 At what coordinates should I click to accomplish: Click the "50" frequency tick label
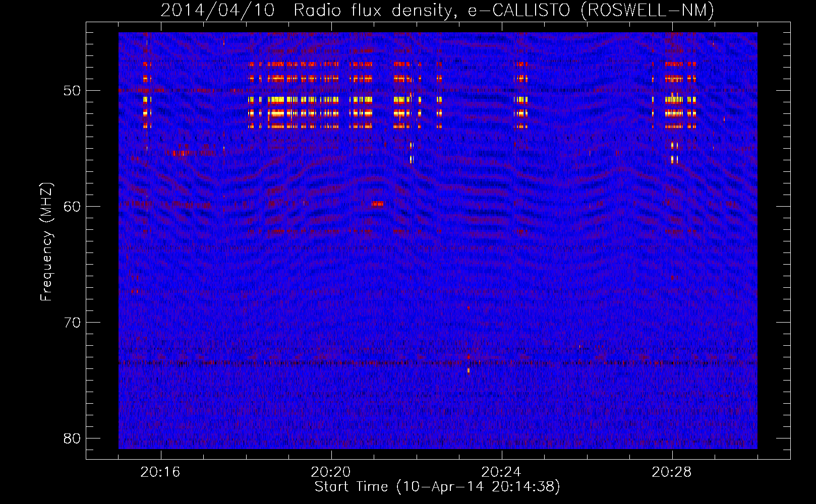click(x=72, y=91)
